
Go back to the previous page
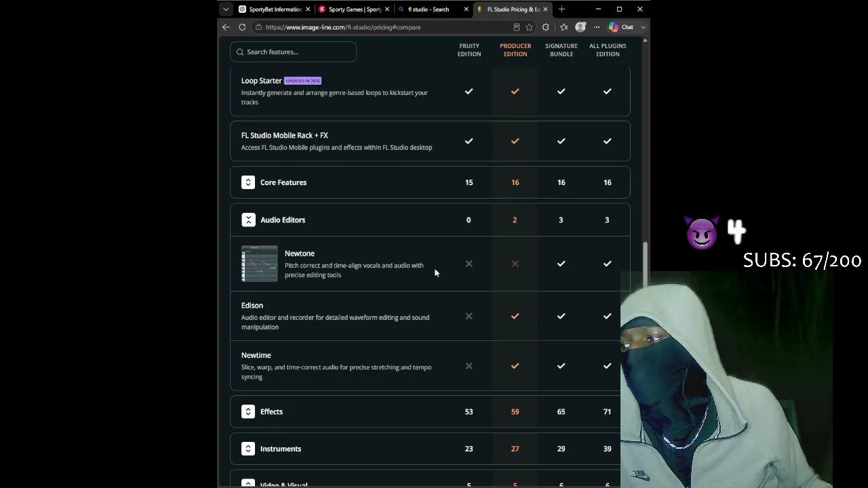pos(226,27)
